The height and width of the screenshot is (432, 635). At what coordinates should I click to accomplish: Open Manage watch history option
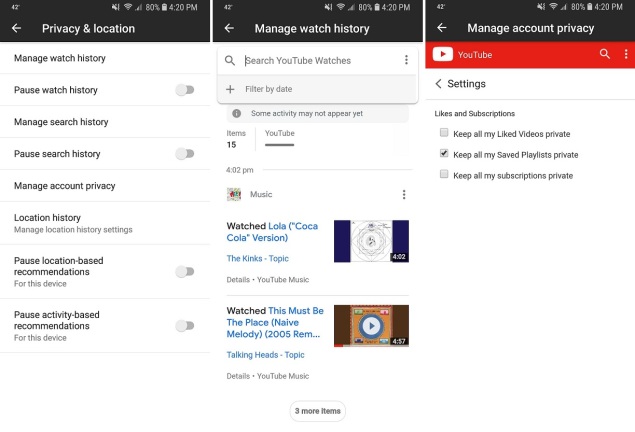click(x=105, y=58)
